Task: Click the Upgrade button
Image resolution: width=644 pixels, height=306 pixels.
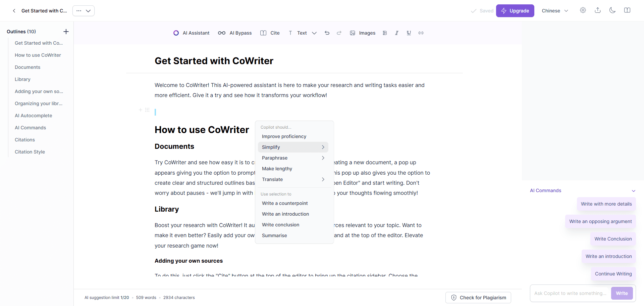Action: click(515, 11)
